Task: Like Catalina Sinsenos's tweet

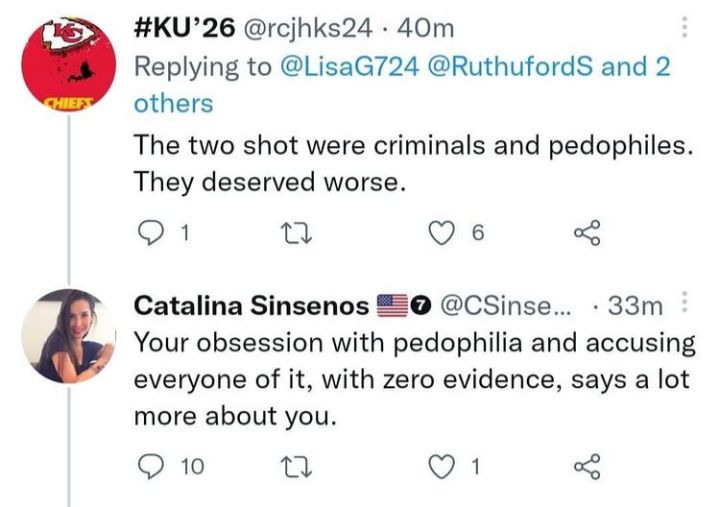Action: coord(441,464)
